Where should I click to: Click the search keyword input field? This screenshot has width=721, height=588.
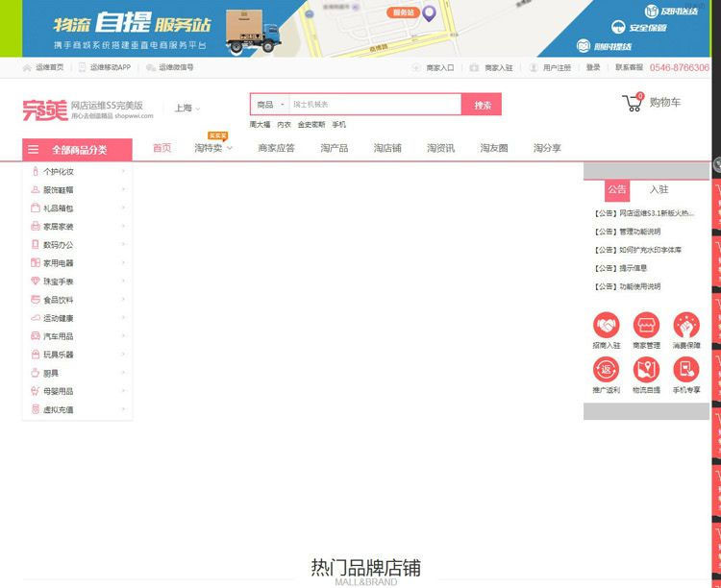tap(375, 105)
